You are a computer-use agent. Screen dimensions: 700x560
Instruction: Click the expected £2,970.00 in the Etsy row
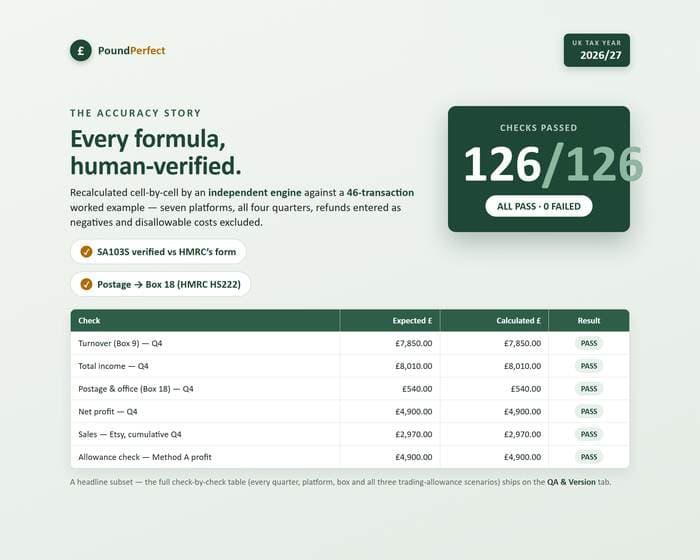pyautogui.click(x=413, y=435)
